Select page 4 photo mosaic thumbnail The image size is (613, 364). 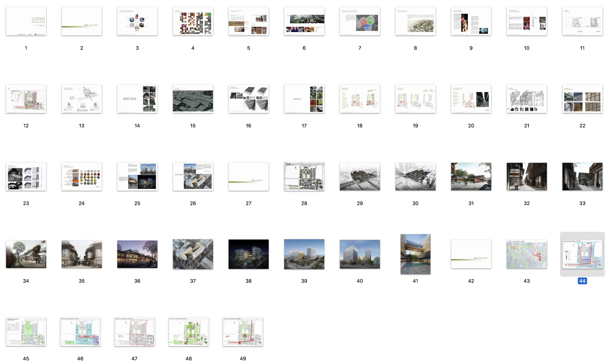pyautogui.click(x=193, y=21)
